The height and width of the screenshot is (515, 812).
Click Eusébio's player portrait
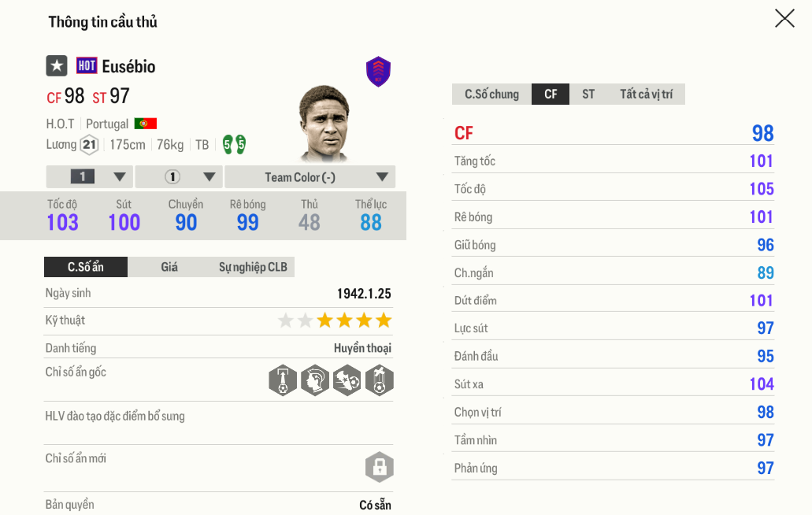point(325,122)
